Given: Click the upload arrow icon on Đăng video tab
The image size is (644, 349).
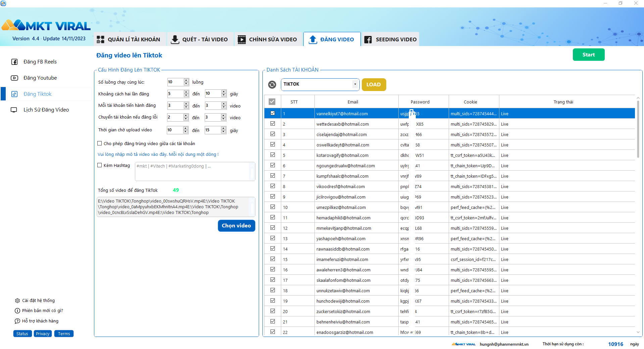Looking at the screenshot, I should point(313,40).
